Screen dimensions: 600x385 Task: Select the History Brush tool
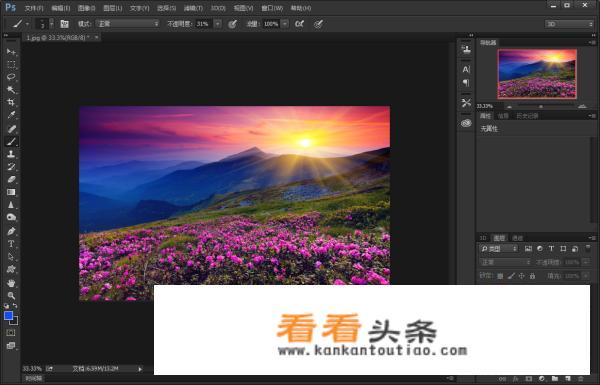(11, 167)
